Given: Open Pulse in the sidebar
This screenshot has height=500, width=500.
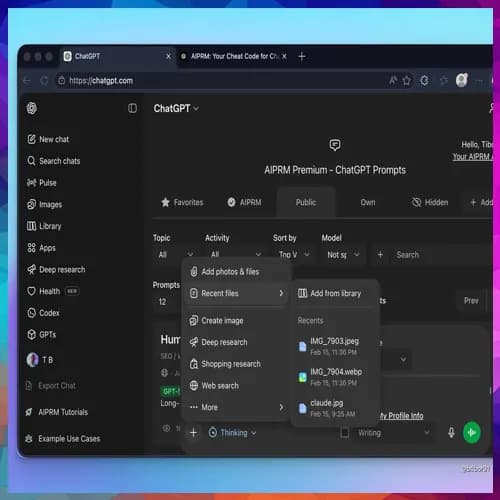Looking at the screenshot, I should click(x=42, y=183).
